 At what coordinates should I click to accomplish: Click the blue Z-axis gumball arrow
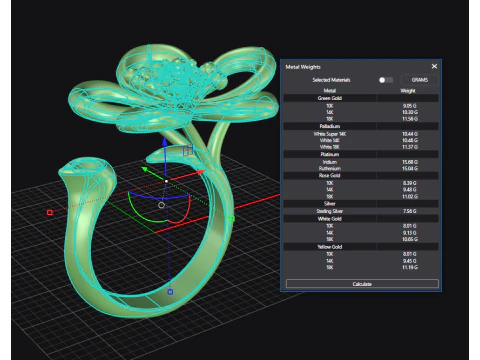[x=165, y=142]
